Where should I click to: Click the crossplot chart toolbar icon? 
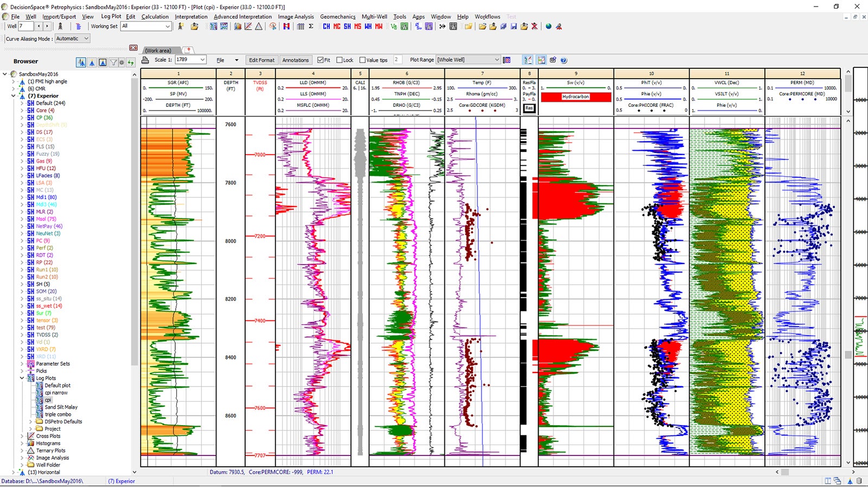click(248, 26)
